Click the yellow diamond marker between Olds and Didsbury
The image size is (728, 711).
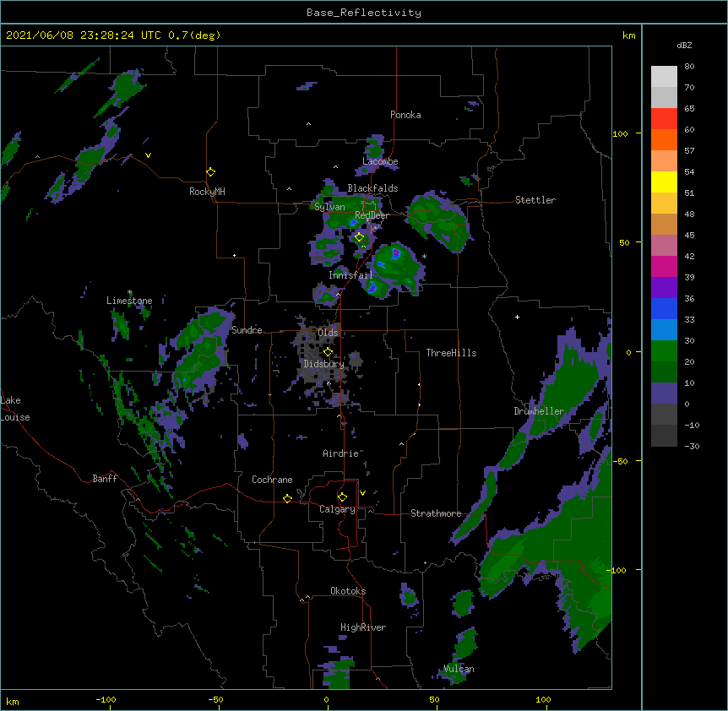(x=329, y=352)
